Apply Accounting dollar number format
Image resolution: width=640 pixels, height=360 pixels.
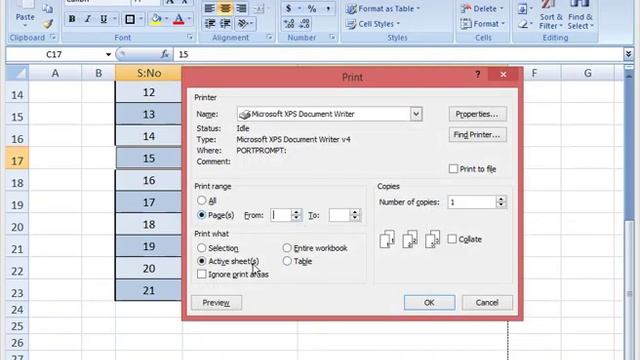click(289, 8)
